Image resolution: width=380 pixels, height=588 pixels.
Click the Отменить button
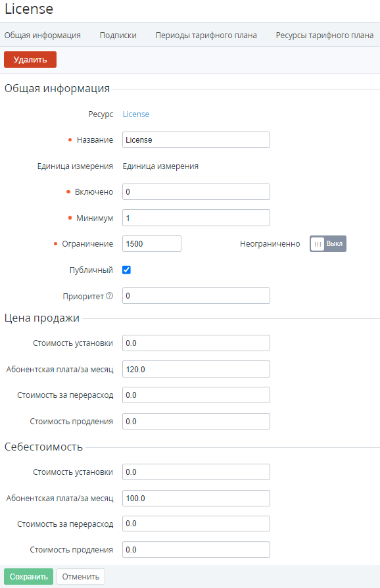[x=81, y=576]
